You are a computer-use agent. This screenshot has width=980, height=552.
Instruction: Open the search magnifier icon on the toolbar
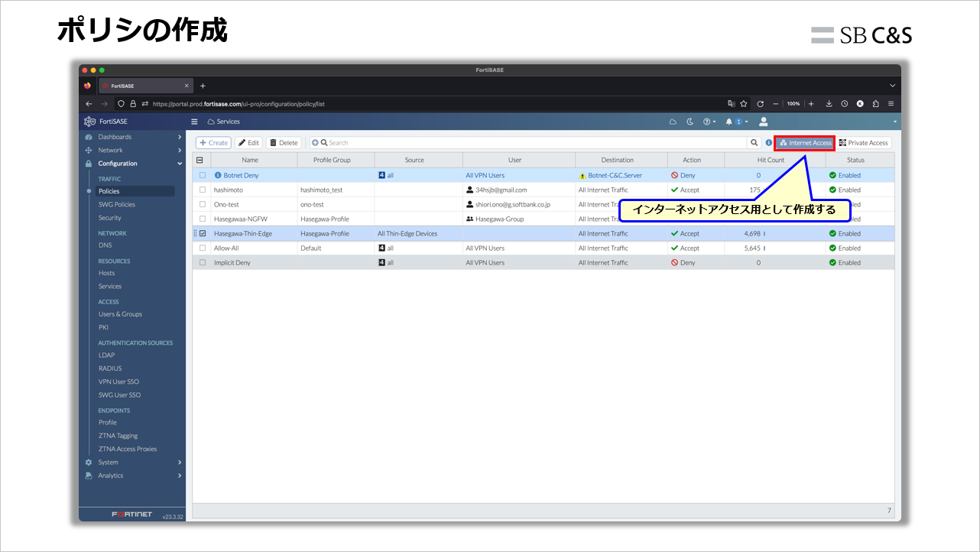[754, 142]
